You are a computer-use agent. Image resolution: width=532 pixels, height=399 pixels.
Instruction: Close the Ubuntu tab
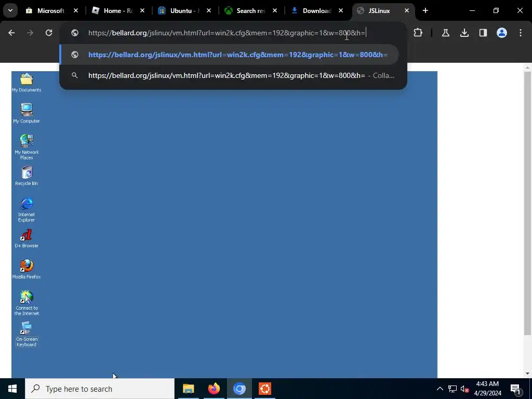pyautogui.click(x=209, y=10)
